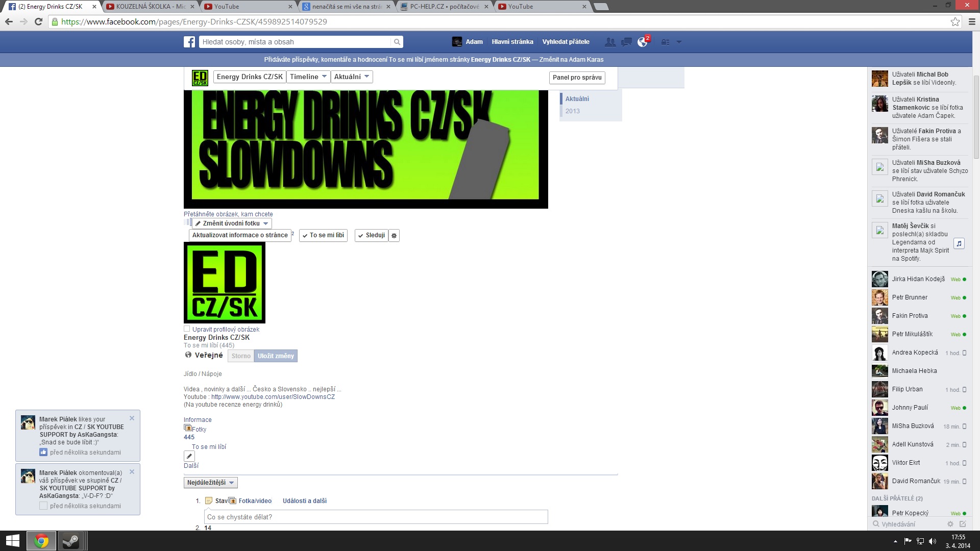Click Vyhledat přátele link

(x=566, y=42)
